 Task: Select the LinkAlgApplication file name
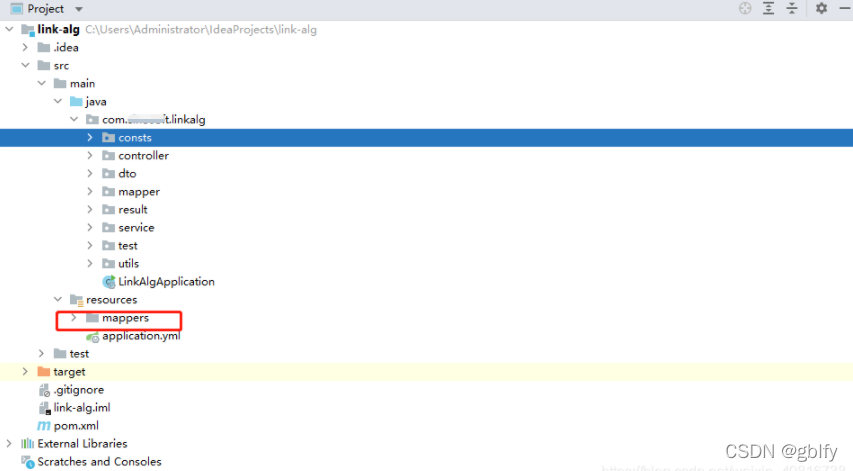166,282
